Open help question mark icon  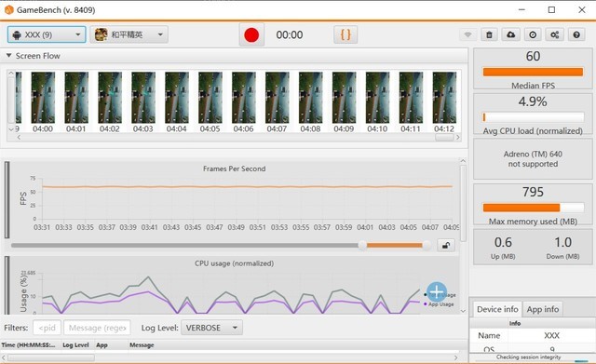tap(576, 35)
